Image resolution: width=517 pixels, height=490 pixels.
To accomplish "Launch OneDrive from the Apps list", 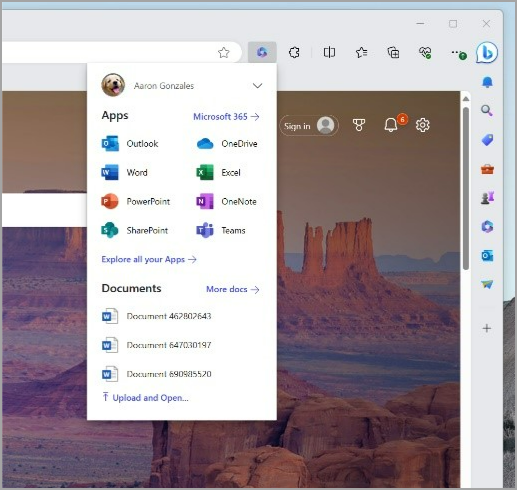I will [x=227, y=144].
